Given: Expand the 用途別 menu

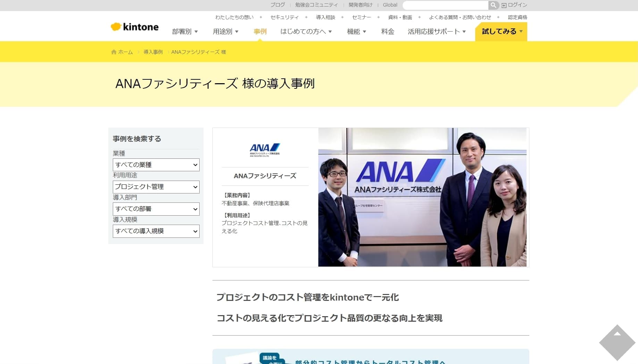Looking at the screenshot, I should coord(225,32).
